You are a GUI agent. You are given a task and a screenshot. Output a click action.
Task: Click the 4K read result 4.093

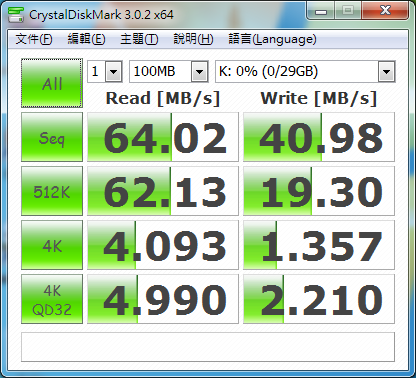pyautogui.click(x=163, y=245)
